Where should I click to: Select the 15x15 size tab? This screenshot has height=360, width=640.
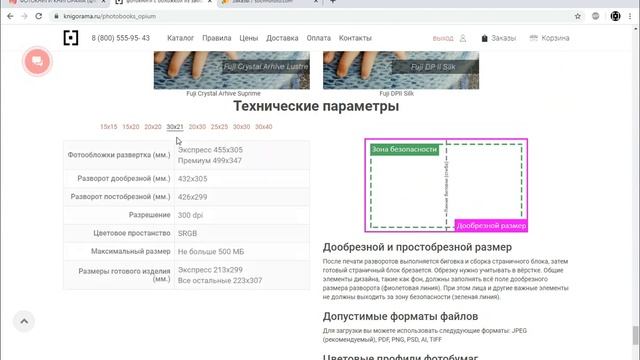coord(109,127)
